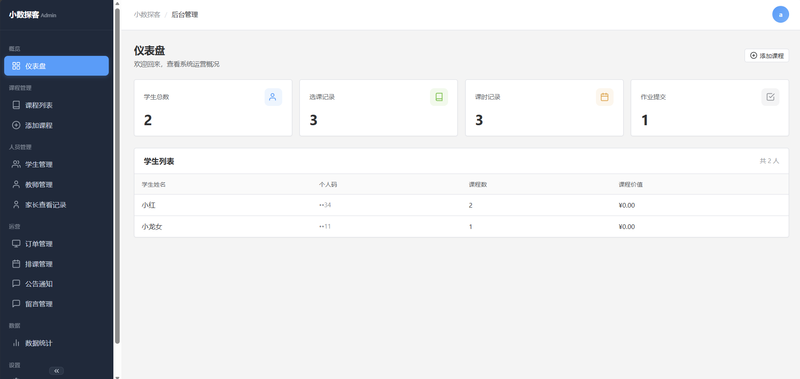This screenshot has width=800, height=379.
Task: Click the green book icon on 选课记录 card
Action: click(x=439, y=97)
